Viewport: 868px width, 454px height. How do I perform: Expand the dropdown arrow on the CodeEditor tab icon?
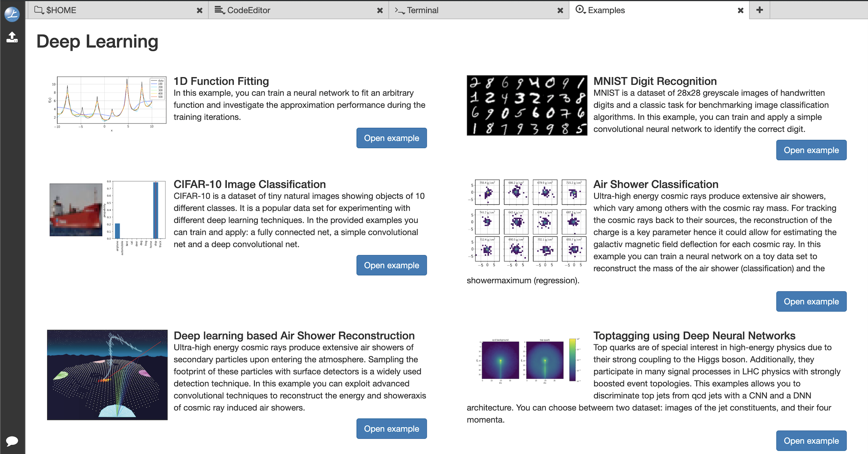225,12
